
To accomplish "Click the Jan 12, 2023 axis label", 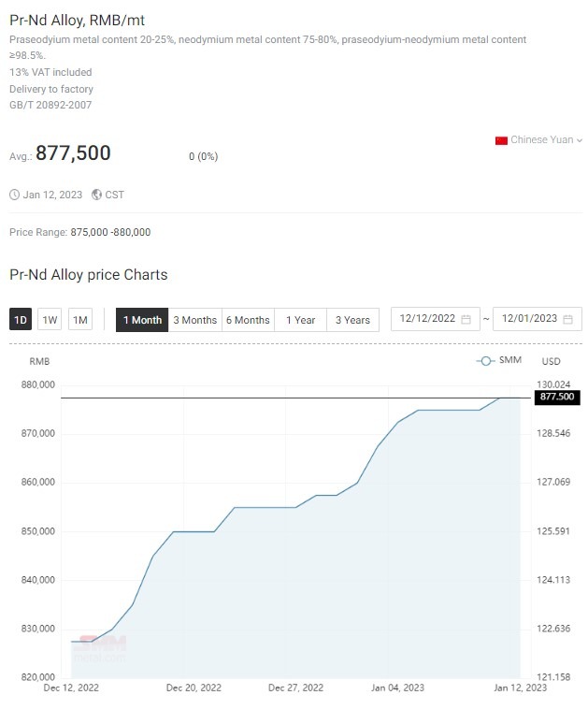I will tap(520, 688).
